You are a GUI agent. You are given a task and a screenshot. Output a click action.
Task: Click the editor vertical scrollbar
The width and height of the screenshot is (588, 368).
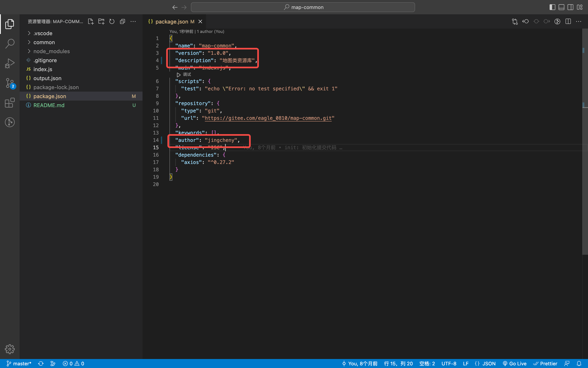585,142
